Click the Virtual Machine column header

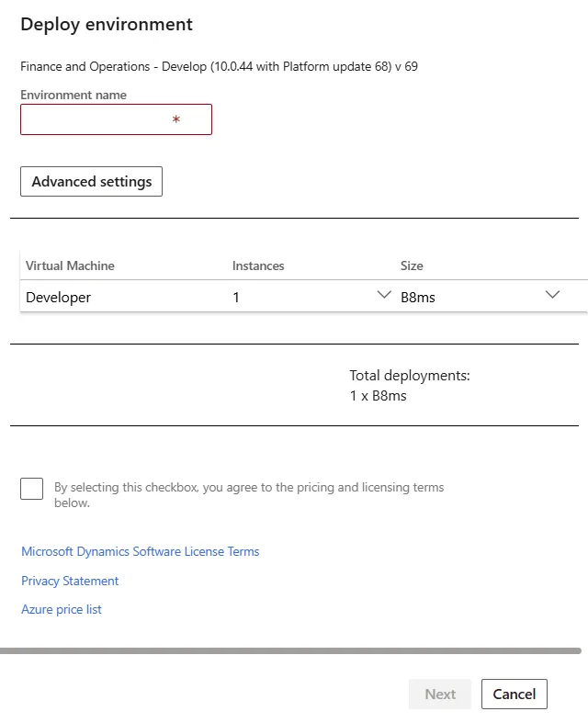(70, 265)
